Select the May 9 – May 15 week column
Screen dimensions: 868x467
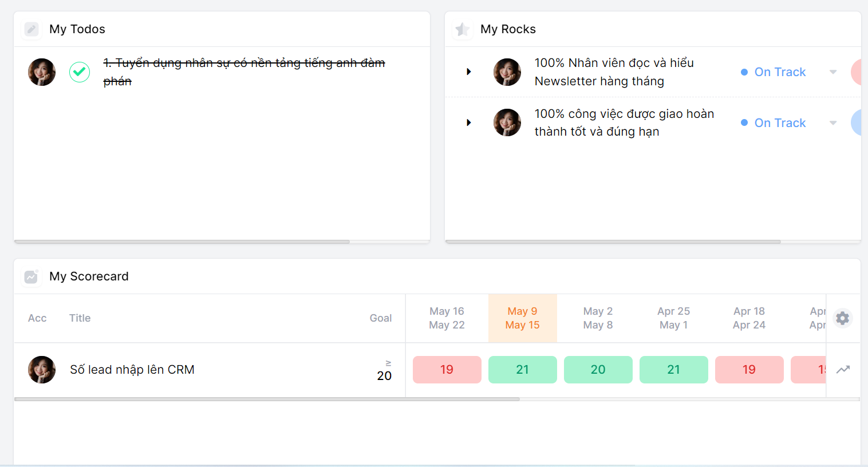522,318
